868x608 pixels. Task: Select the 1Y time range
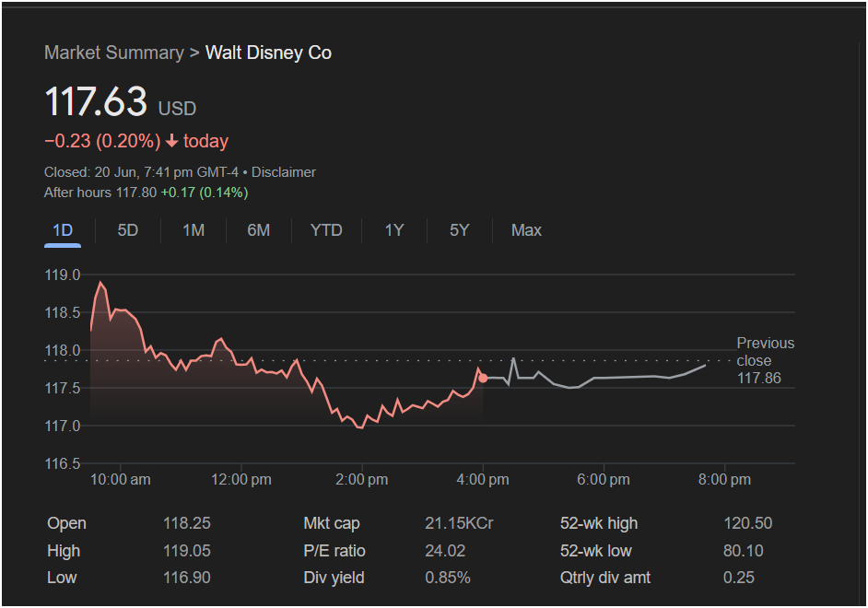pos(394,230)
